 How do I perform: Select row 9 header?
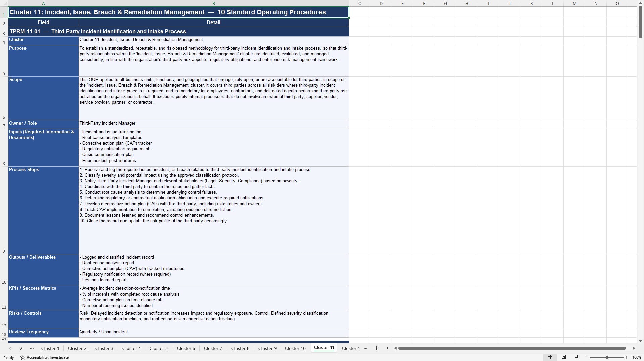[4, 210]
